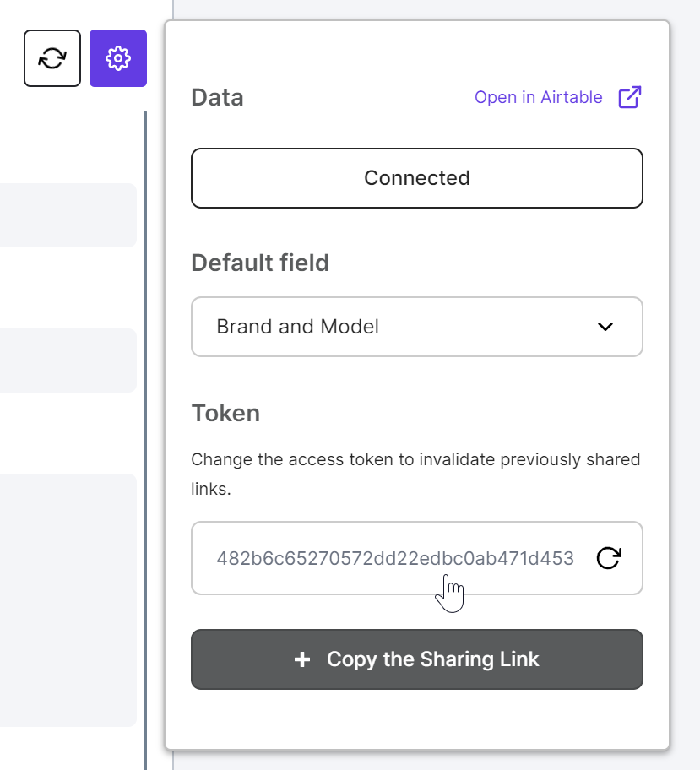The image size is (700, 770).
Task: Select the topmost gray placeholder card
Action: pos(68,215)
